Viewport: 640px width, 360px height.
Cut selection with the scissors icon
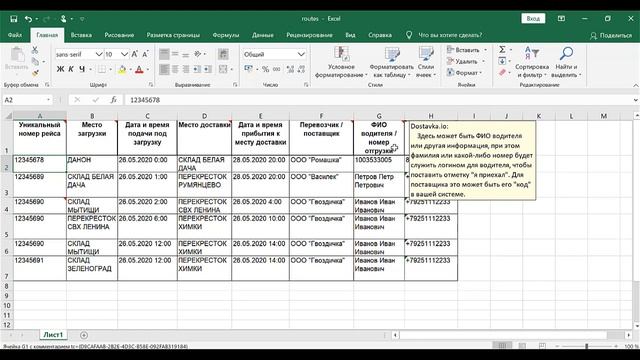(35, 50)
